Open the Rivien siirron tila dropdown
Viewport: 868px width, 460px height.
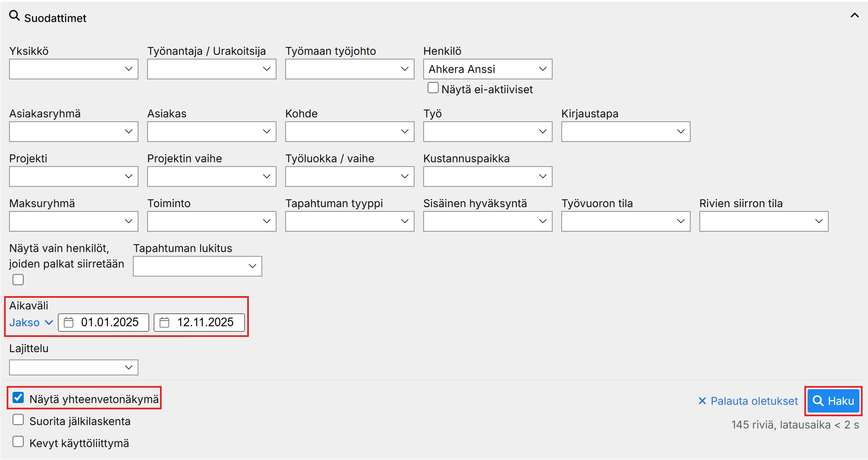pos(764,221)
